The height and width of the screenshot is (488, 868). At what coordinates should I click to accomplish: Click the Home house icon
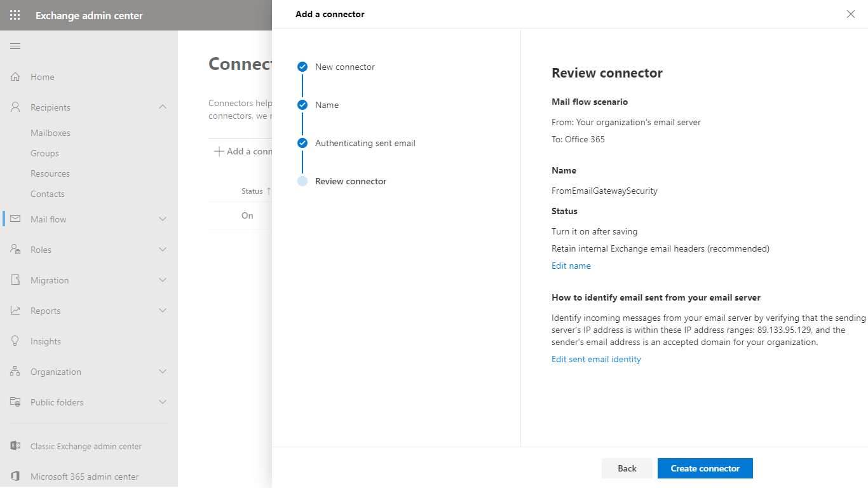[x=15, y=77]
